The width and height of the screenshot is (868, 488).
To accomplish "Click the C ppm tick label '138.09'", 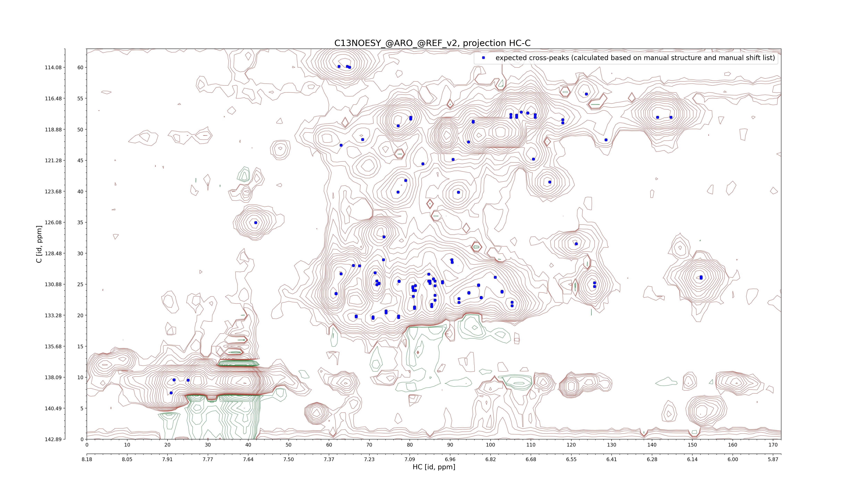I will point(53,377).
